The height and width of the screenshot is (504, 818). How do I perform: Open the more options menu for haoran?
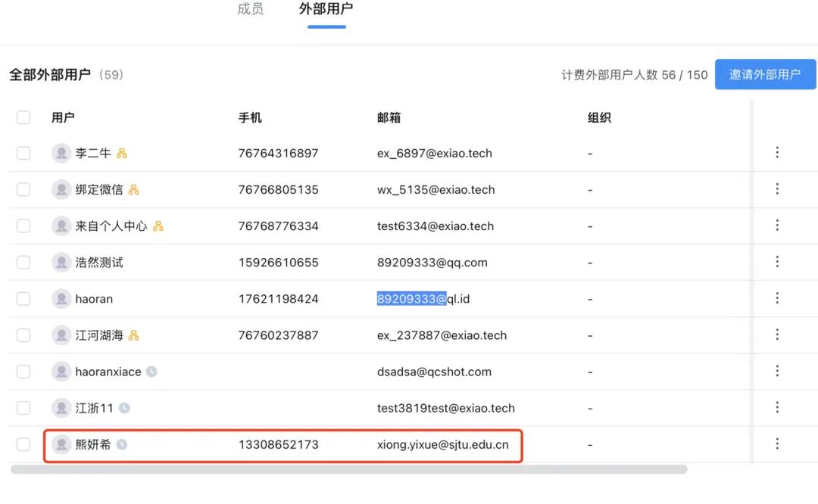(777, 298)
